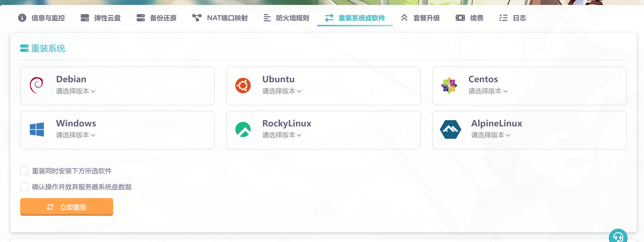Open AlpineLinux version dropdown
The width and height of the screenshot is (644, 242).
[x=491, y=135]
